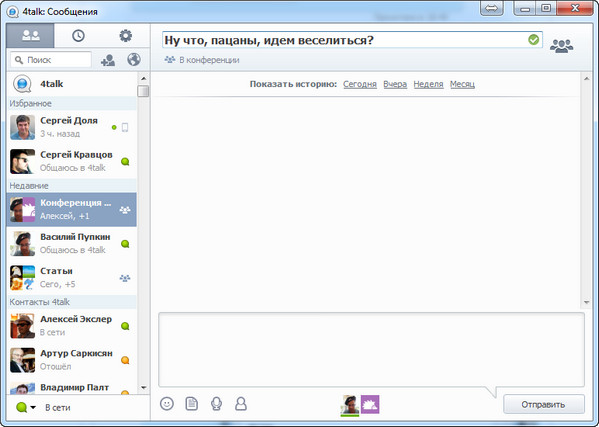This screenshot has width=599, height=427.
Task: Open conference participants group icon
Action: tap(561, 46)
